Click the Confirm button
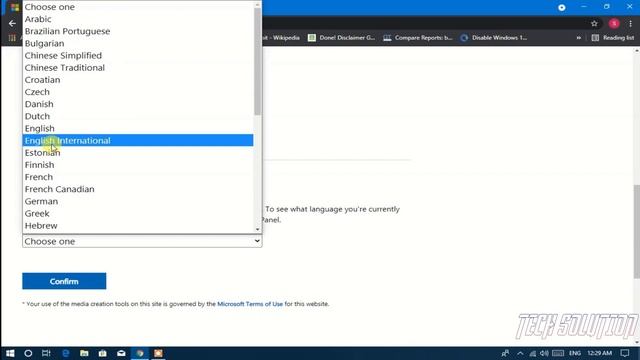The width and height of the screenshot is (640, 360). point(64,281)
